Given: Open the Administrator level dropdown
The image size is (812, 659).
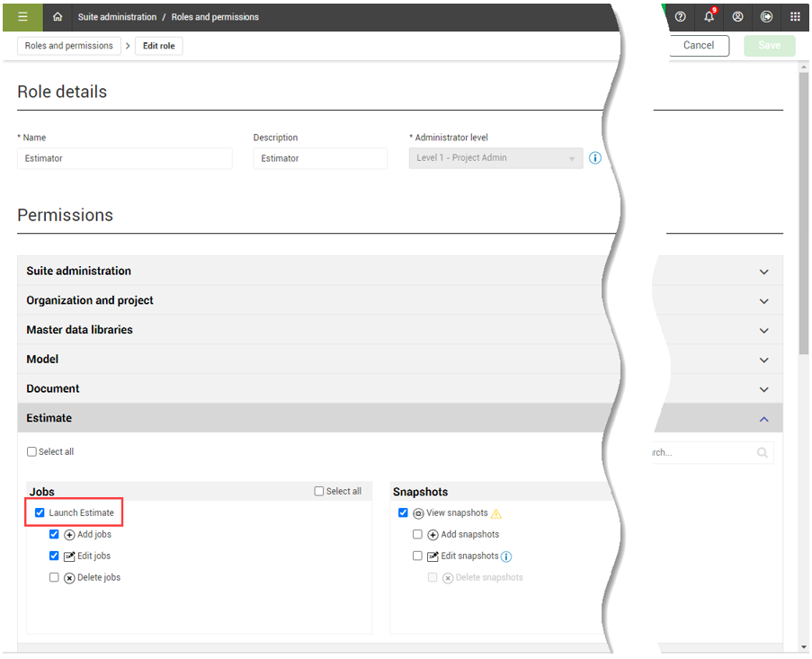Looking at the screenshot, I should coord(495,158).
